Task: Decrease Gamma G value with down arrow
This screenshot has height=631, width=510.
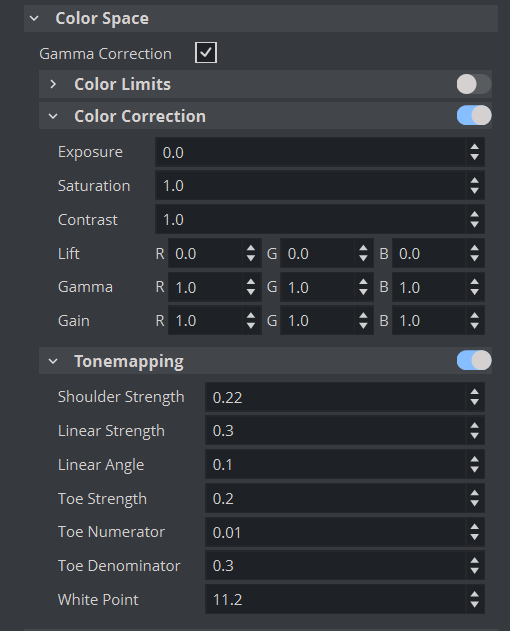Action: coord(363,292)
